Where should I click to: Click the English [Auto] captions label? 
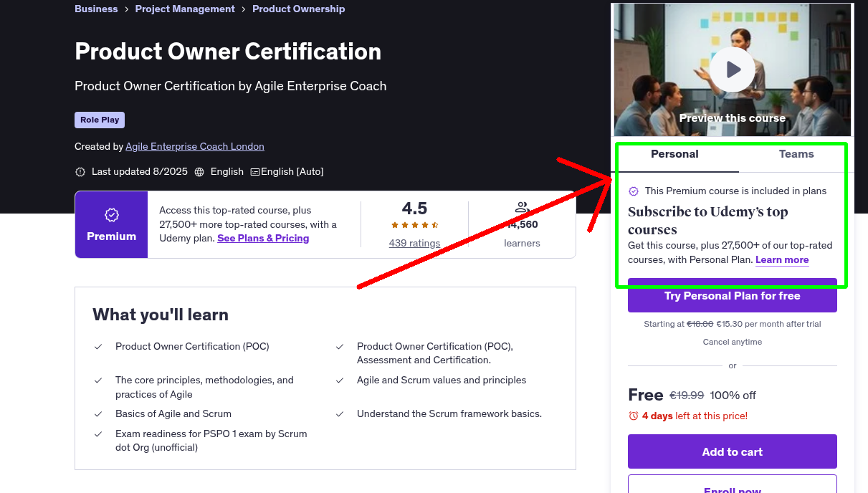(292, 172)
